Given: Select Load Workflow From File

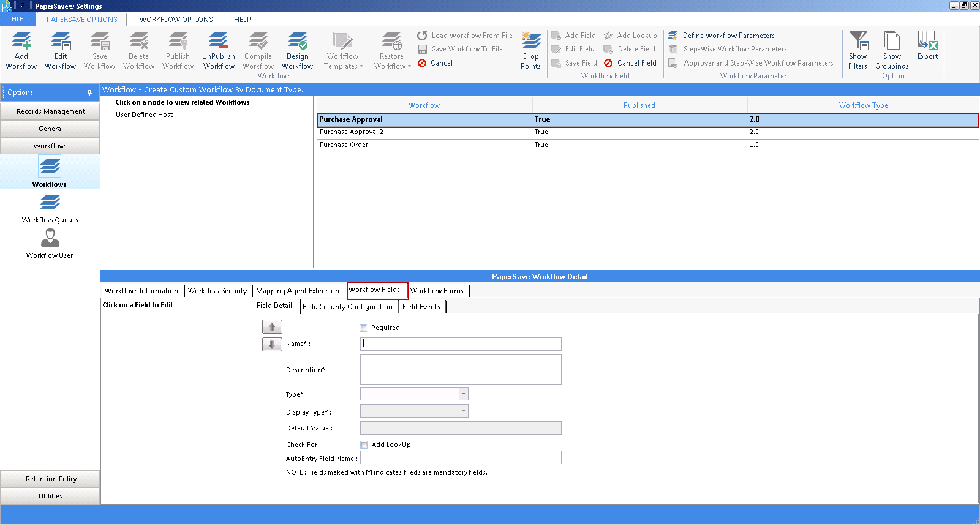Looking at the screenshot, I should (x=465, y=36).
